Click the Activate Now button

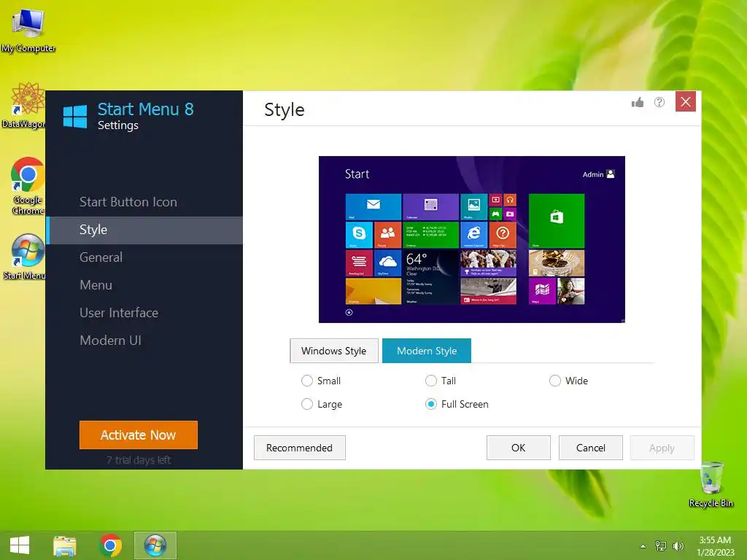coord(138,435)
